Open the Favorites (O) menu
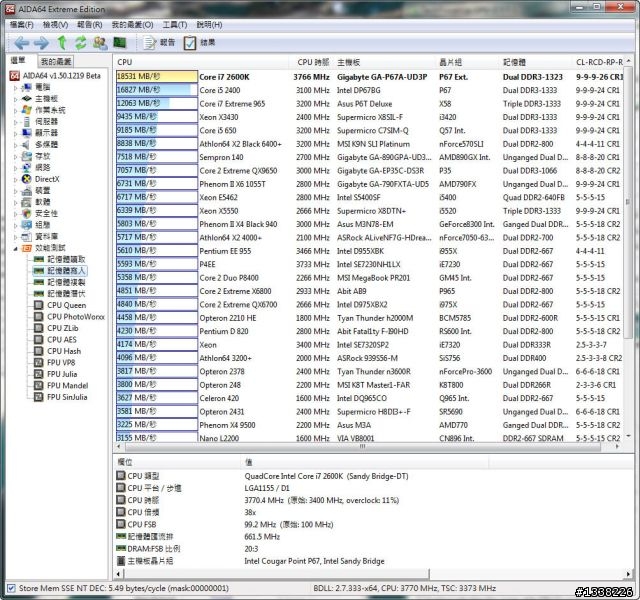This screenshot has height=600, width=640. (x=132, y=25)
